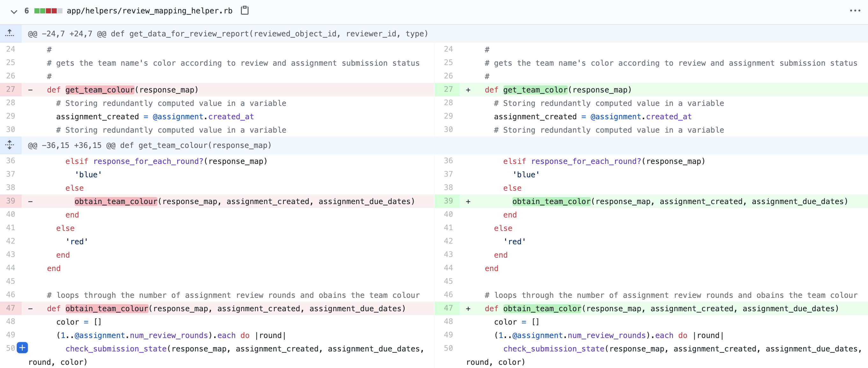
Task: Collapse the review_mapping_helper.rb file diff
Action: [14, 11]
